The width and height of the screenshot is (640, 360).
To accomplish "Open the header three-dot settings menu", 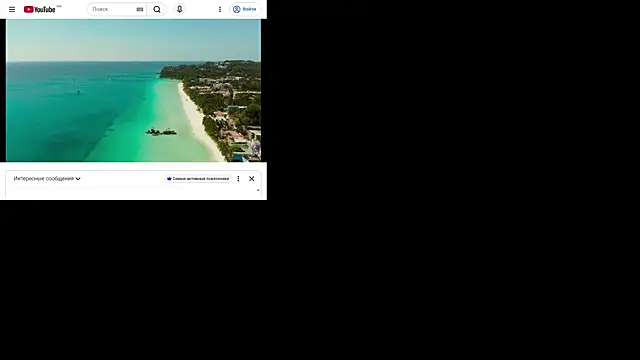I will point(220,9).
